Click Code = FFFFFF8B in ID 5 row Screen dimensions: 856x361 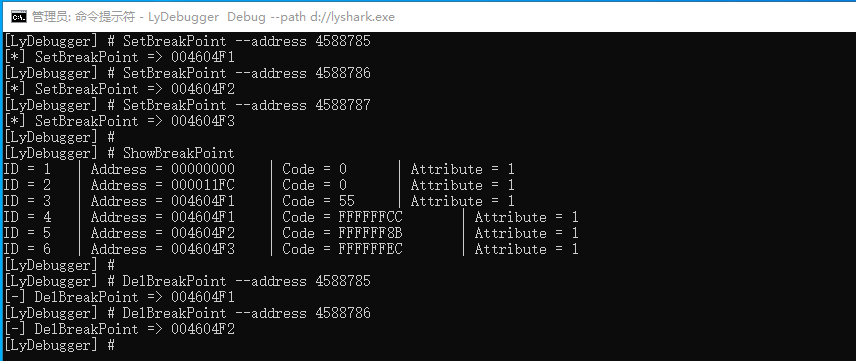pos(342,233)
